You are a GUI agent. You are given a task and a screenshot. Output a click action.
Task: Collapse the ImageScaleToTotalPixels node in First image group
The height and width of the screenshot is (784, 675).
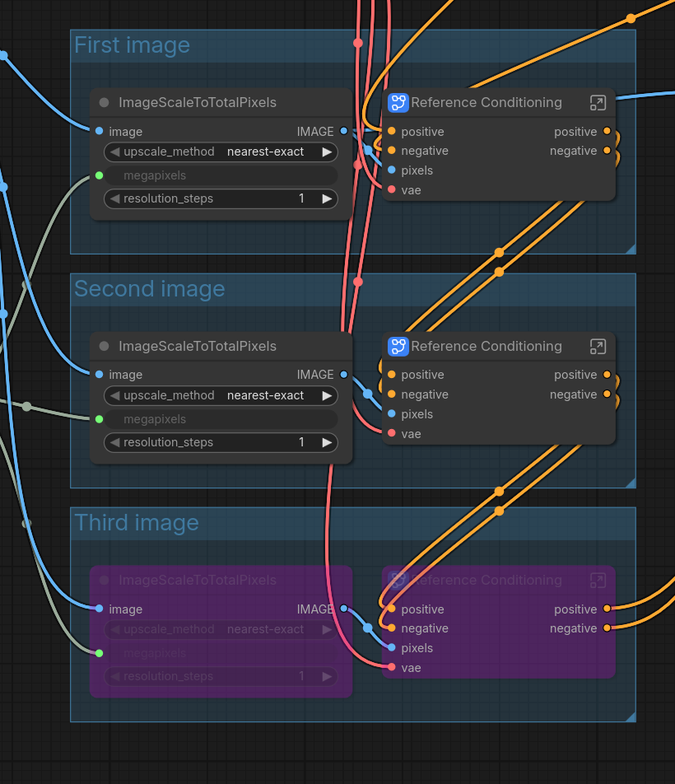point(104,102)
